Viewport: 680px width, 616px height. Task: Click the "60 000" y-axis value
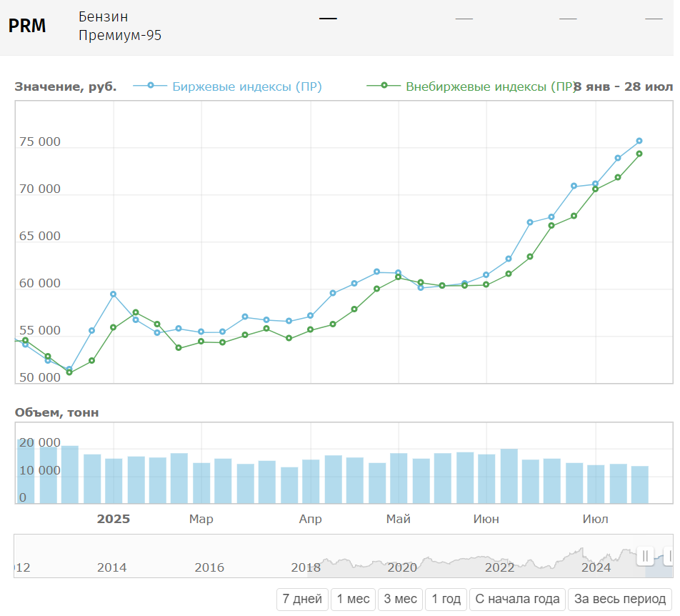40,283
